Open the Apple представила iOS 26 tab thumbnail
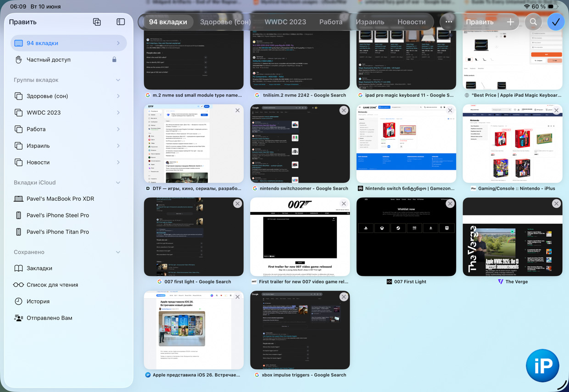The image size is (569, 392). coord(194,330)
